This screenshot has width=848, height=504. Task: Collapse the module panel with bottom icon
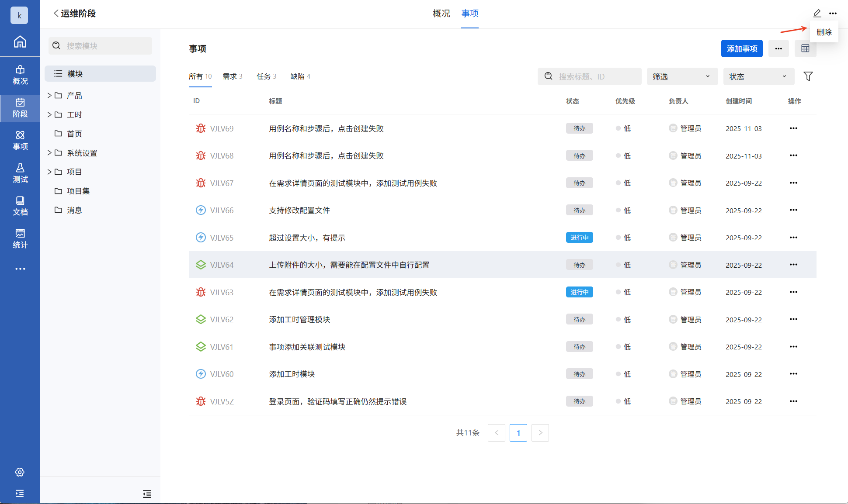[147, 494]
